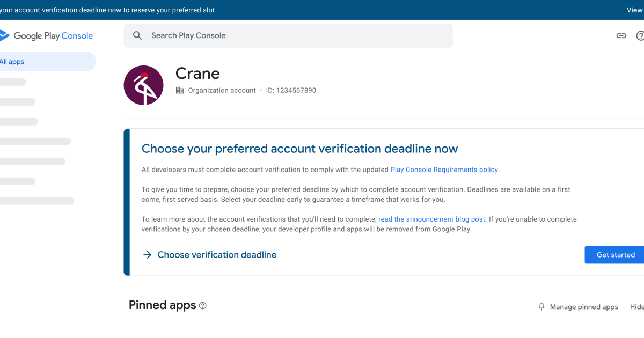Click View in the top banner
The width and height of the screenshot is (644, 338).
(x=634, y=10)
